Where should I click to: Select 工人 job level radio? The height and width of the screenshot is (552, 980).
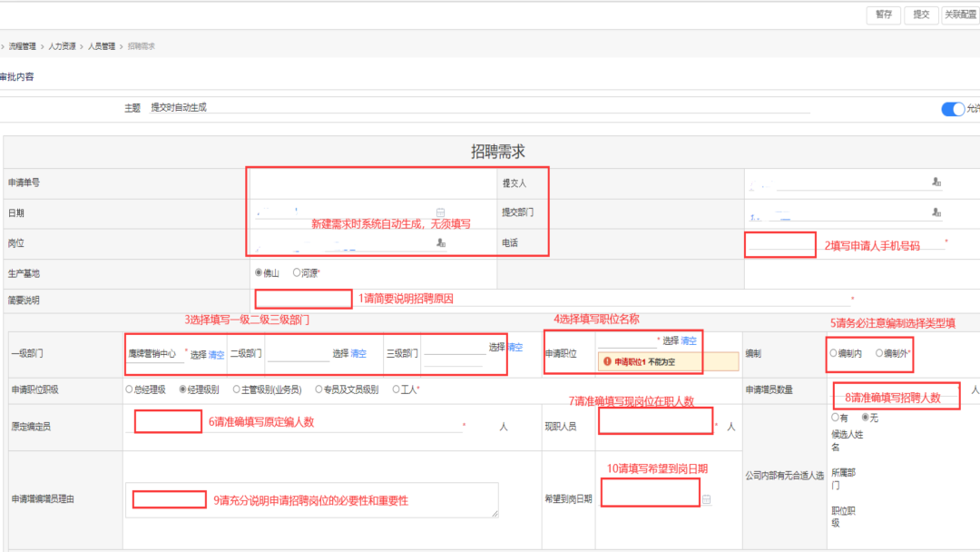[397, 389]
